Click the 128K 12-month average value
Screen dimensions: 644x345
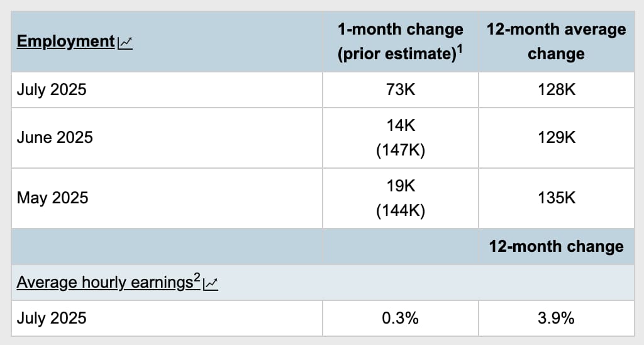pos(557,89)
